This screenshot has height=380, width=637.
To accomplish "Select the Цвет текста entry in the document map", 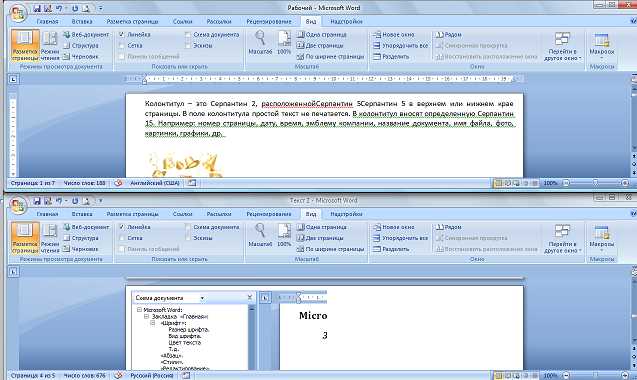I will 184,343.
